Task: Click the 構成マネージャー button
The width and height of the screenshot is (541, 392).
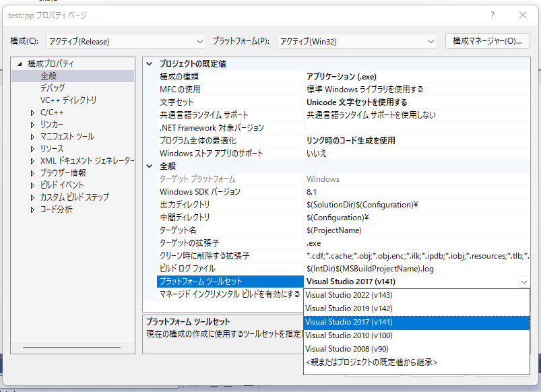Action: coord(487,41)
